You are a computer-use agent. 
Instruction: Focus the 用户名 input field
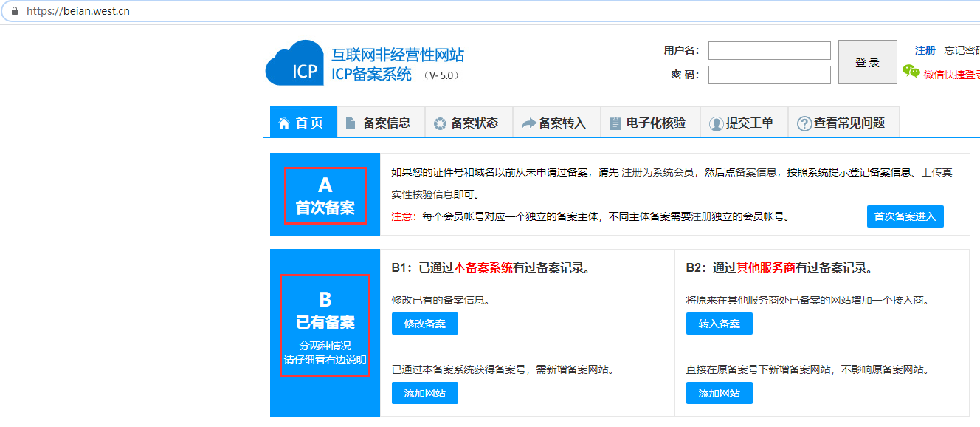pyautogui.click(x=769, y=50)
